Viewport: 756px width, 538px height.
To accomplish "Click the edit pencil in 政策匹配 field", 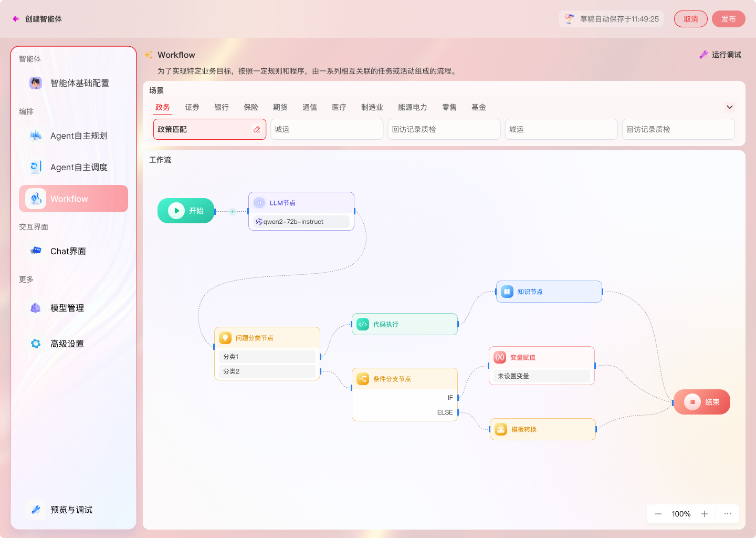I will tap(257, 129).
